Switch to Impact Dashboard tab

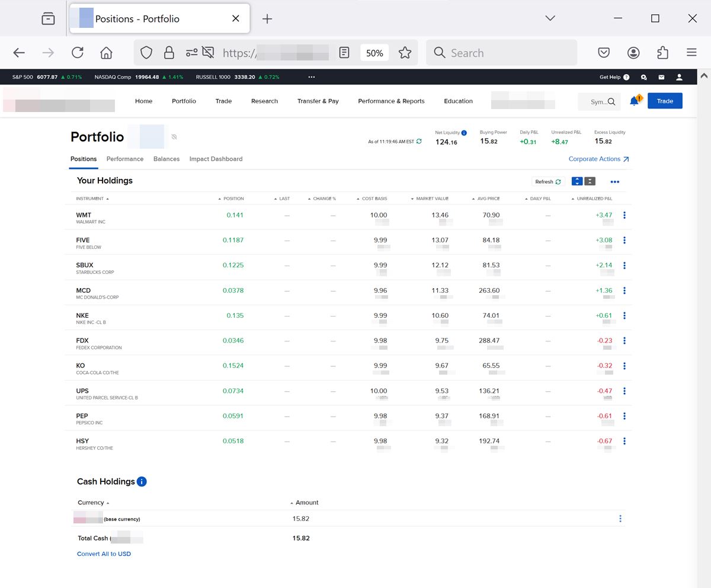click(x=216, y=159)
